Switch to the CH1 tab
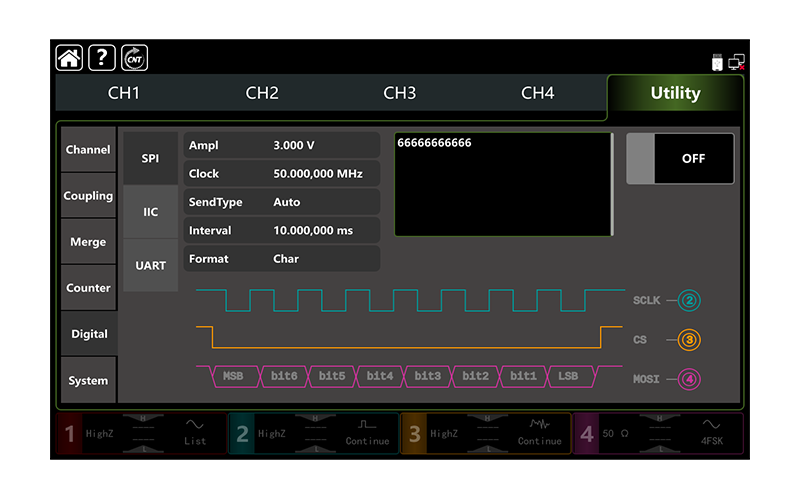Screen dimensions: 800x500 [x=124, y=93]
